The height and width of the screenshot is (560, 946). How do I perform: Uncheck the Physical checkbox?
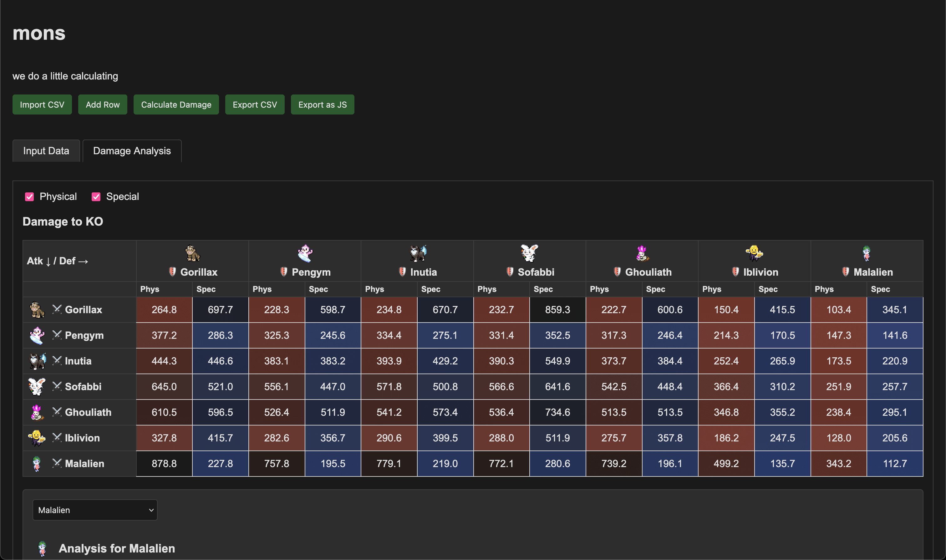click(x=29, y=196)
